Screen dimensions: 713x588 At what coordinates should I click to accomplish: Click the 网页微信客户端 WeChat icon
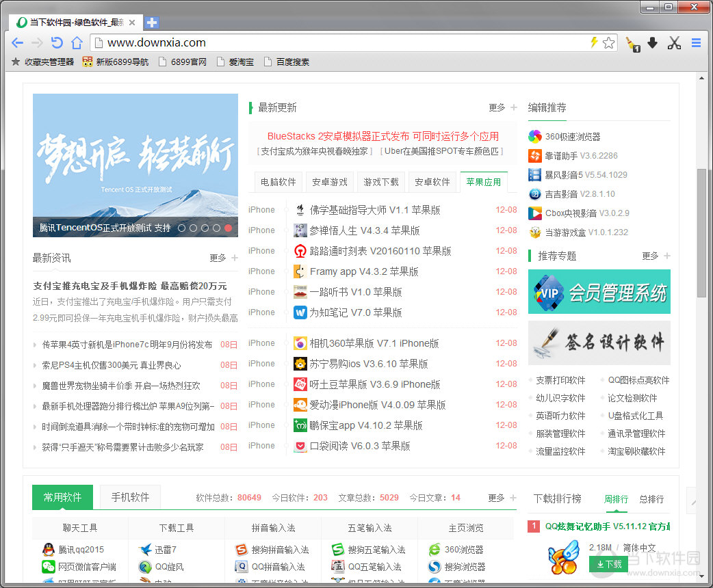48,567
